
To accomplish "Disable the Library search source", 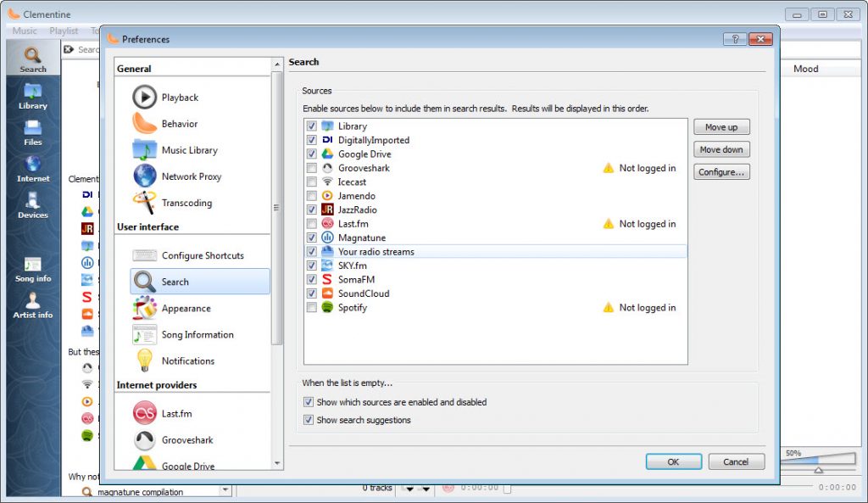I will click(x=312, y=126).
